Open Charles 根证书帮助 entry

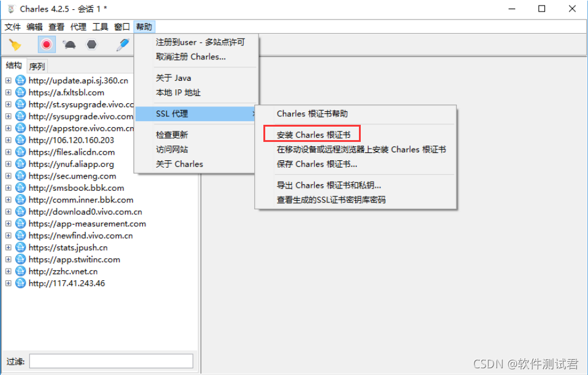pyautogui.click(x=312, y=114)
